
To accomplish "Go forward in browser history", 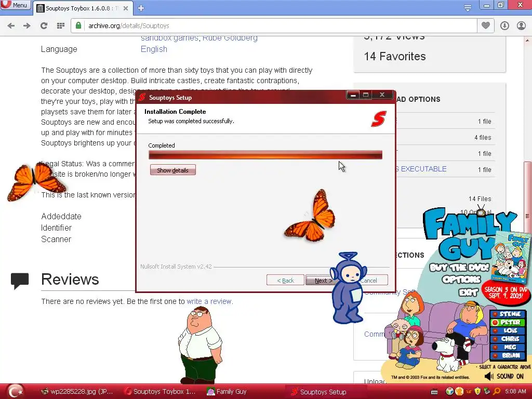I will [x=27, y=26].
